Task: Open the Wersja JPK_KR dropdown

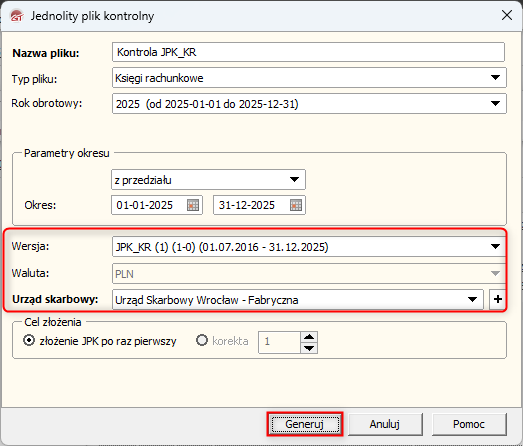Action: click(495, 247)
